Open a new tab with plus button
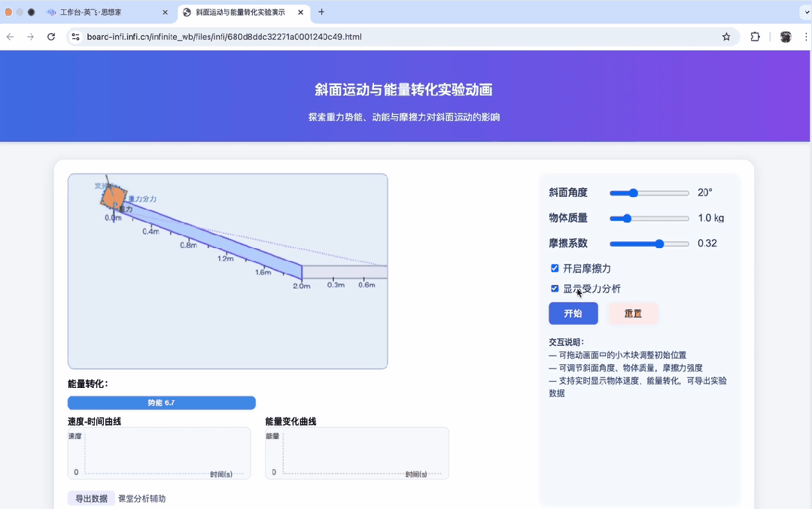This screenshot has width=812, height=509. (x=321, y=12)
